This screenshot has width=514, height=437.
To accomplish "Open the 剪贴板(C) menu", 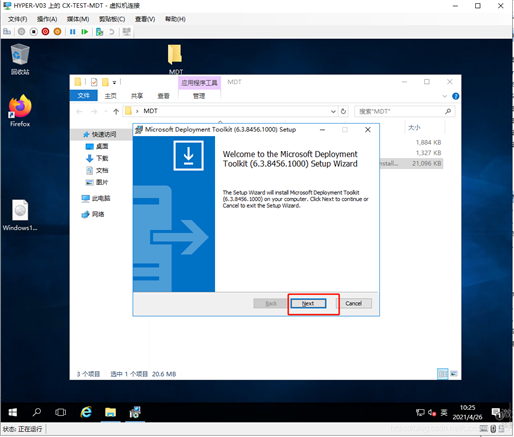I will click(x=112, y=19).
